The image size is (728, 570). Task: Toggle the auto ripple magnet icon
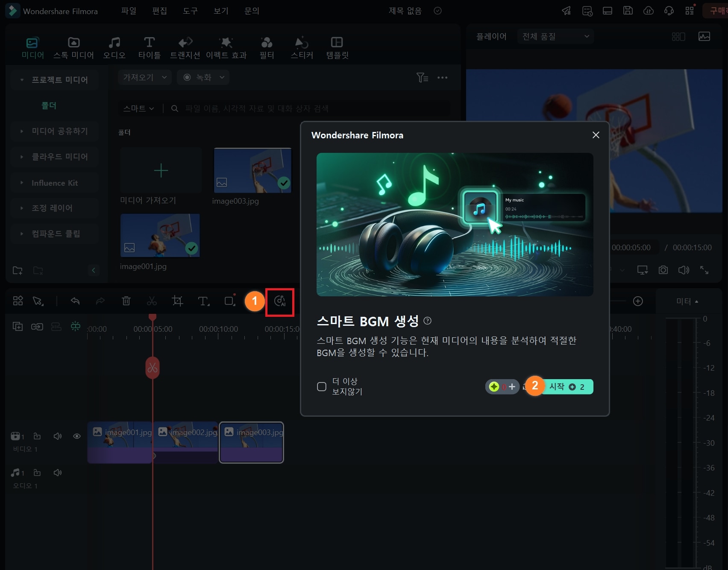click(x=76, y=326)
